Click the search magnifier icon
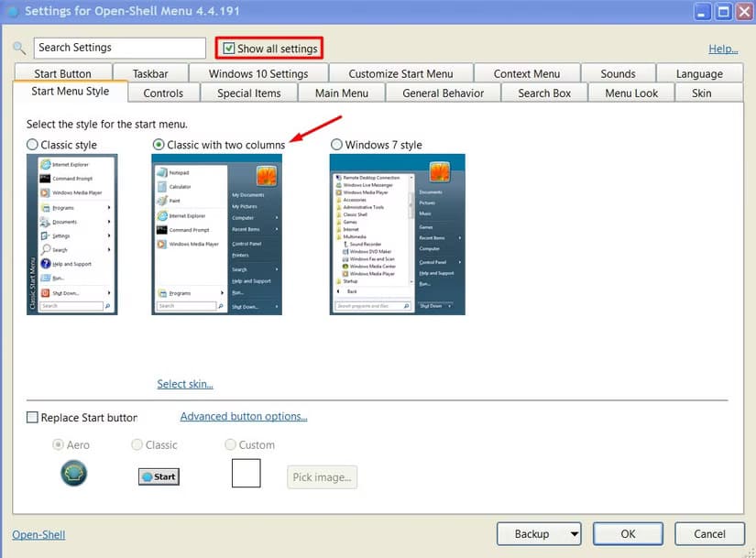This screenshot has width=756, height=558. click(x=19, y=49)
